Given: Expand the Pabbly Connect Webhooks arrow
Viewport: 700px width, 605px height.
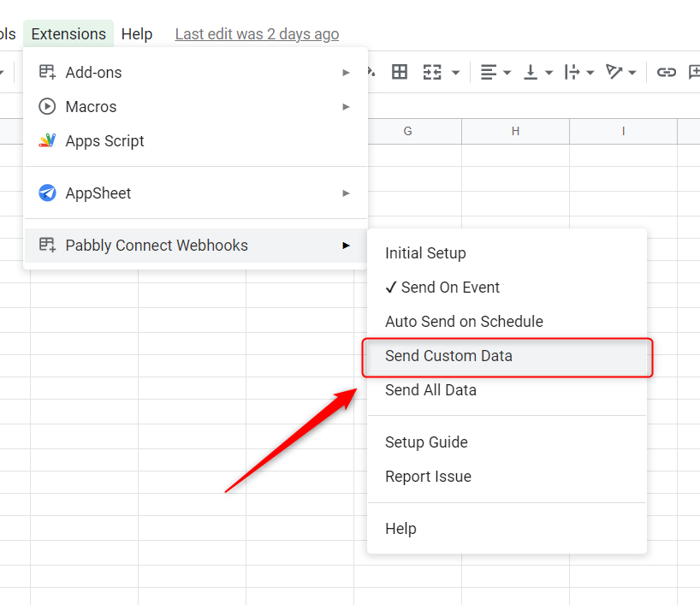Looking at the screenshot, I should point(346,246).
